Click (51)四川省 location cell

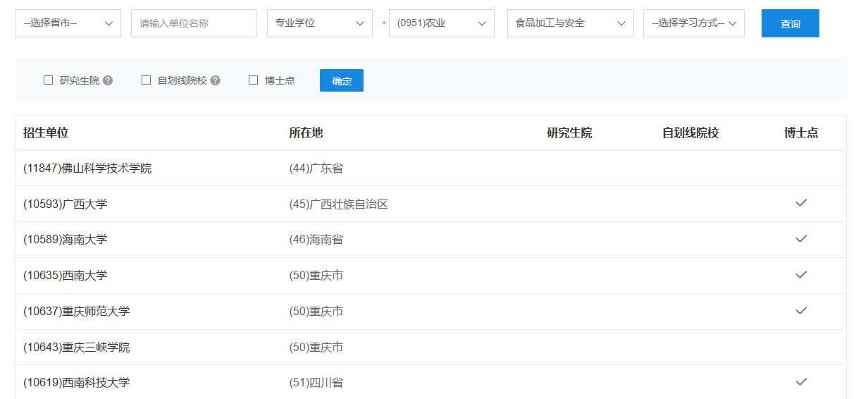[316, 383]
